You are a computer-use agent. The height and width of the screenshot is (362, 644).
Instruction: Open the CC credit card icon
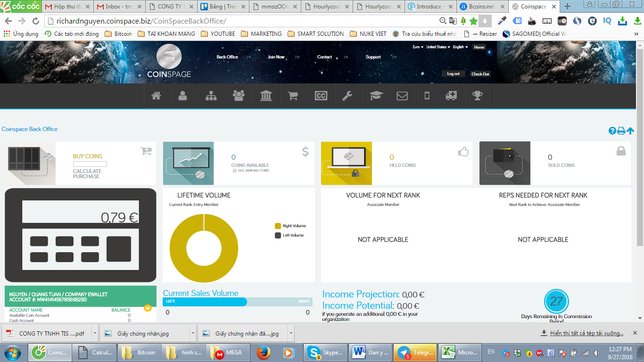321,96
